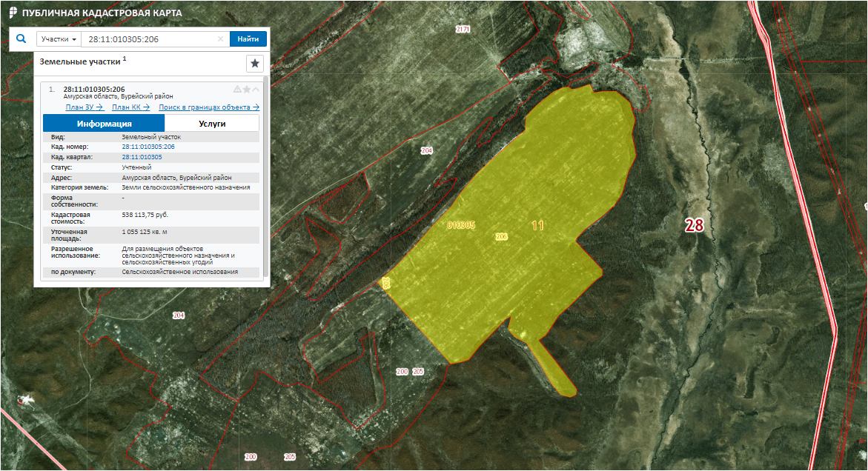Click the 010305 quarter label on the map
The image size is (868, 471).
[x=460, y=225]
